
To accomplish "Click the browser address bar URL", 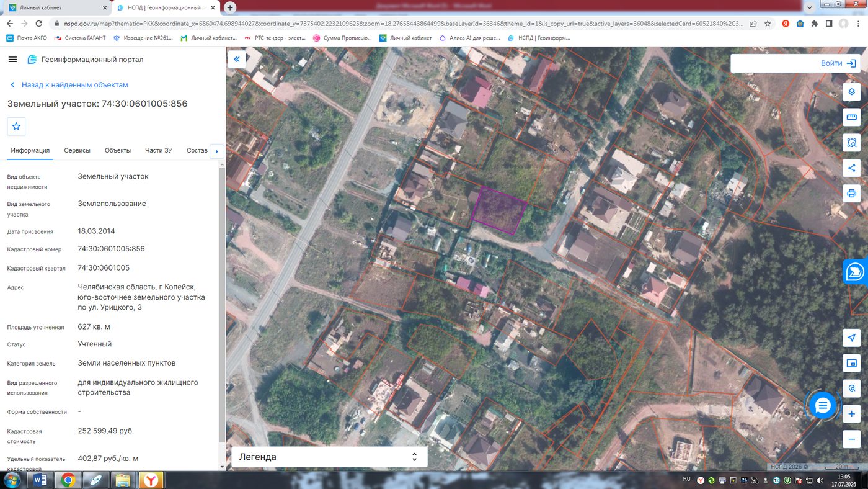I will [x=403, y=24].
